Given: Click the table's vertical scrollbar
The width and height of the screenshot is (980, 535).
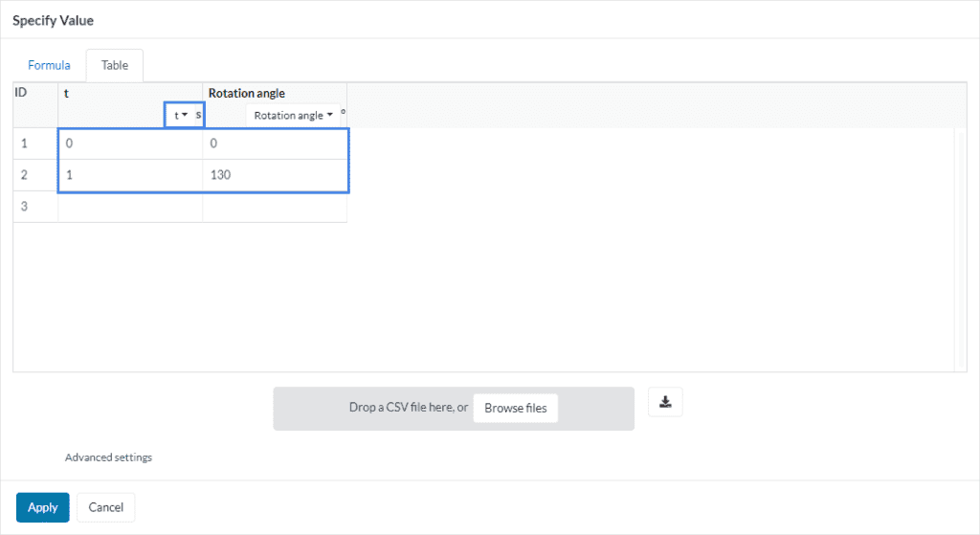Looking at the screenshot, I should pos(960,249).
